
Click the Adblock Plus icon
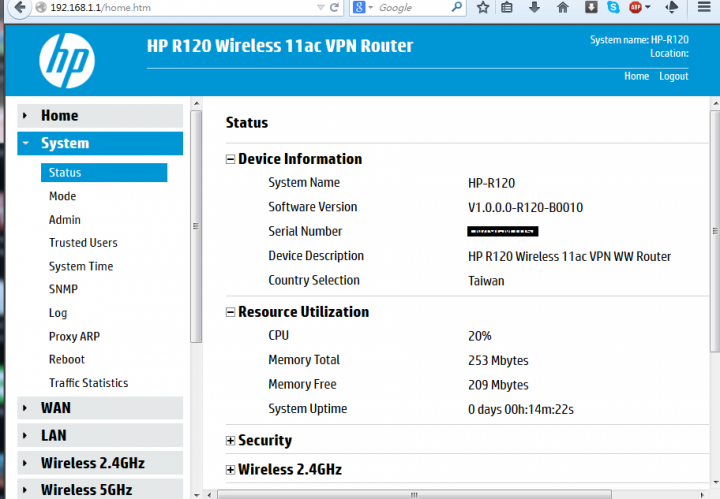(636, 7)
